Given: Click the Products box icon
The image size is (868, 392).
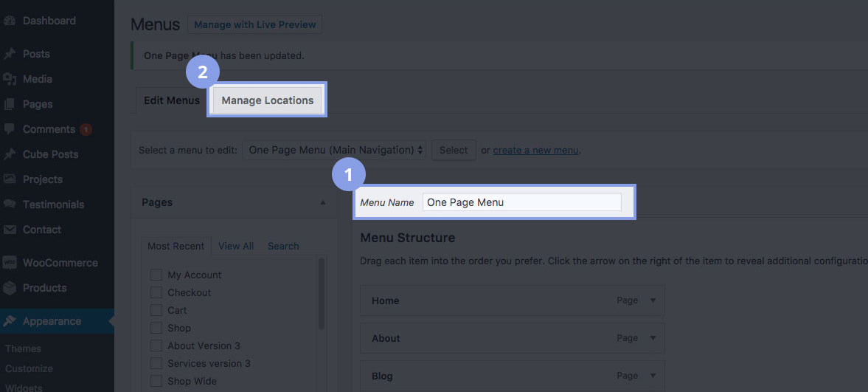Looking at the screenshot, I should (10, 288).
